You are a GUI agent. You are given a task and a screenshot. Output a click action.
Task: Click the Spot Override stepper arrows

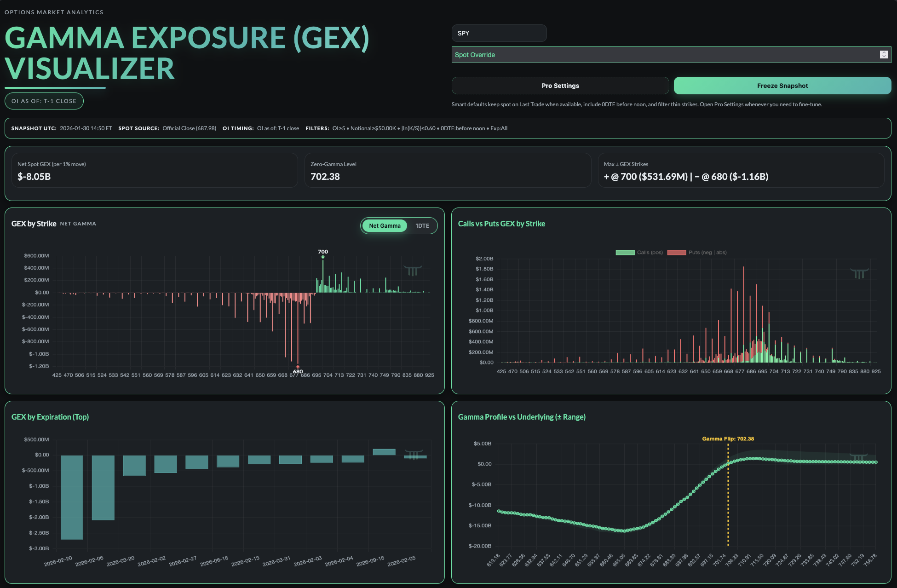pyautogui.click(x=884, y=55)
